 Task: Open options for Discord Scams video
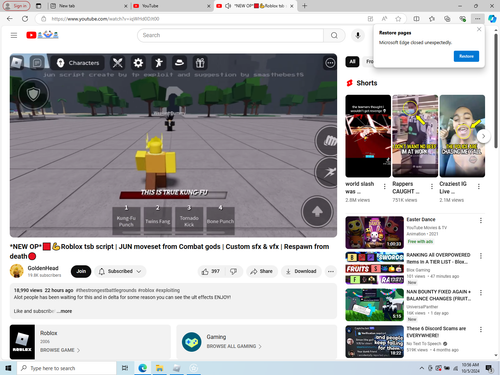[x=481, y=329]
